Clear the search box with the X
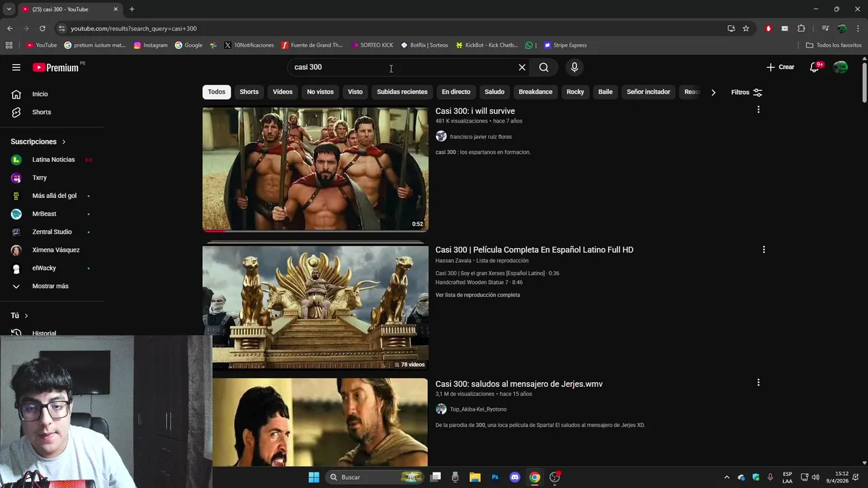 (522, 67)
